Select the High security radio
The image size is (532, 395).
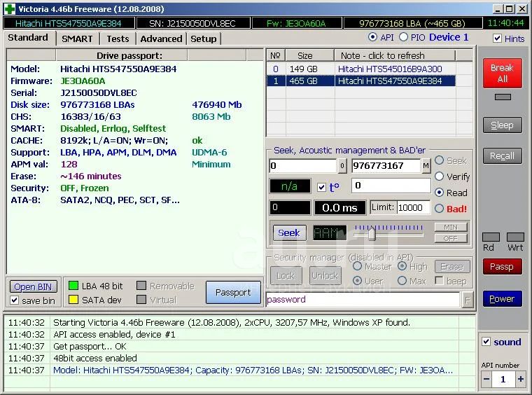pyautogui.click(x=402, y=266)
